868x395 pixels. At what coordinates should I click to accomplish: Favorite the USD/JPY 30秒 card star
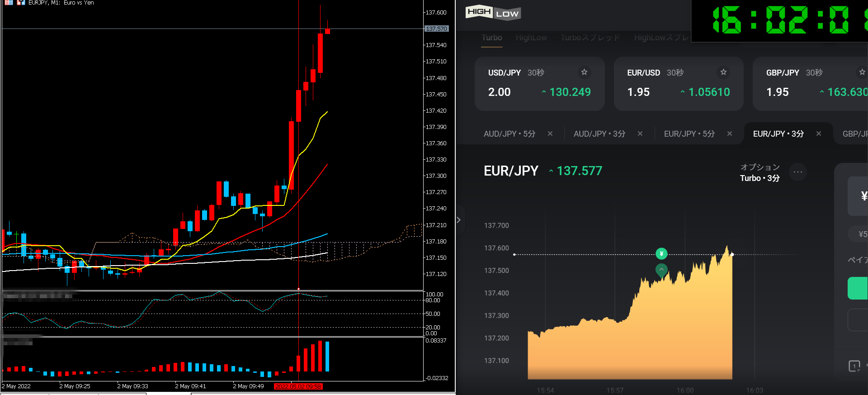(x=584, y=72)
